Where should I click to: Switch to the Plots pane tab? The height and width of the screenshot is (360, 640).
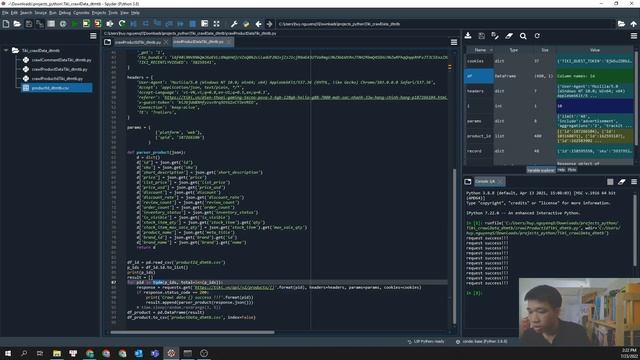(x=572, y=170)
